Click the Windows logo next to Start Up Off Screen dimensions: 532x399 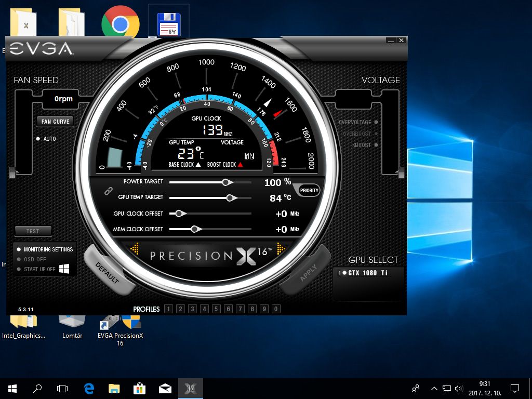64,269
